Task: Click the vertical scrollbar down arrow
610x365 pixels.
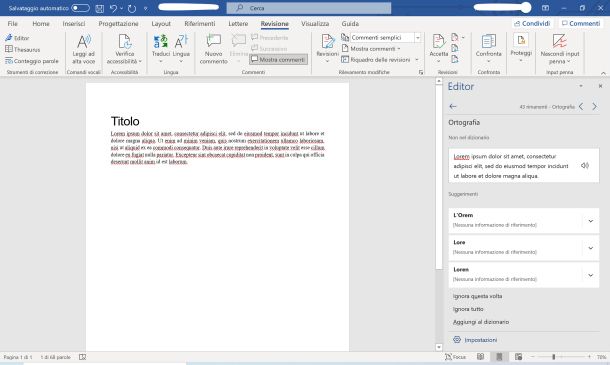Action: [439, 347]
